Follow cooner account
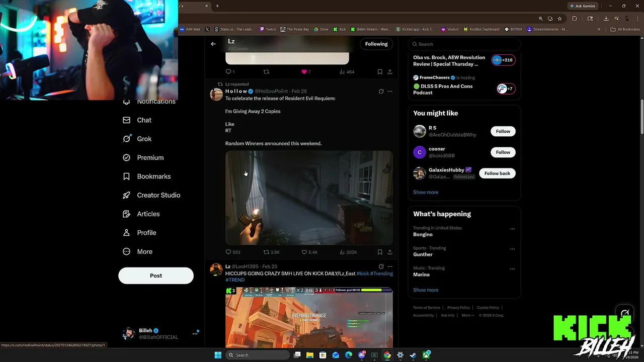This screenshot has height=362, width=644. point(503,152)
